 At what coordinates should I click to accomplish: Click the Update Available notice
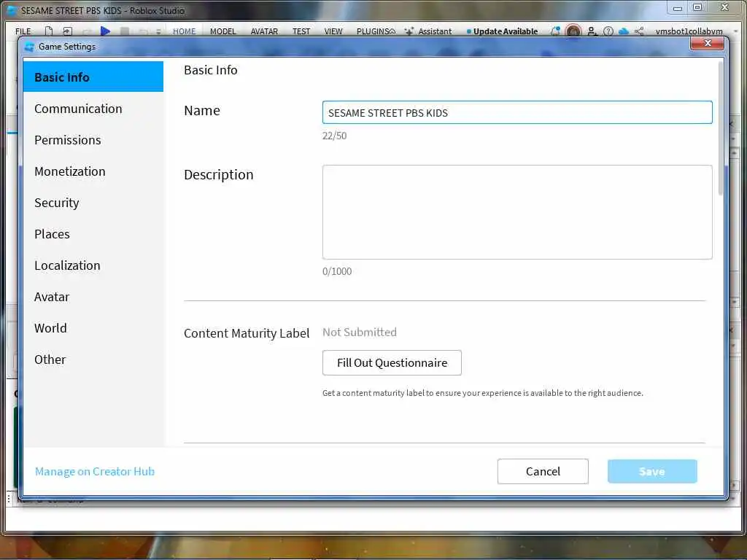[502, 31]
